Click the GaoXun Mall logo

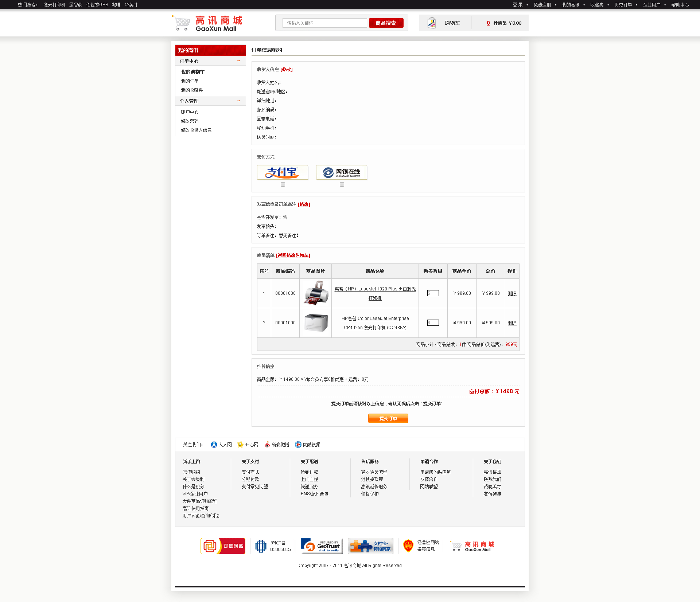click(x=207, y=23)
